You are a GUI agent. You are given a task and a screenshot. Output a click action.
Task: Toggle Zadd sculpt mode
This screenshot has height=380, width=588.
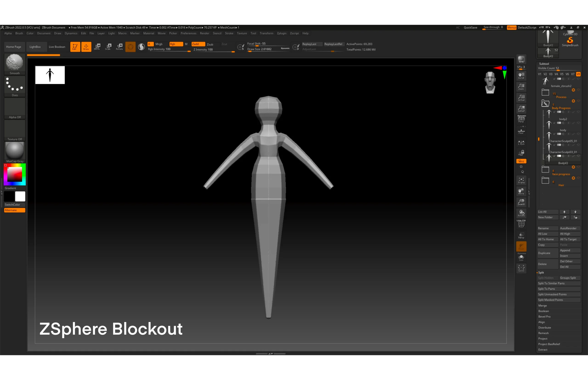(198, 44)
